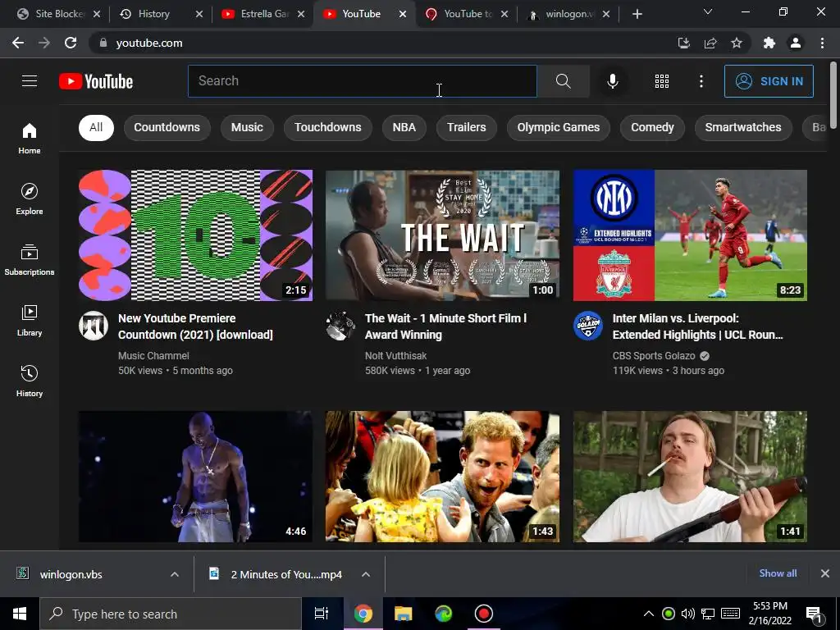
Task: Open Microsoft Edge from taskbar
Action: pos(444,614)
